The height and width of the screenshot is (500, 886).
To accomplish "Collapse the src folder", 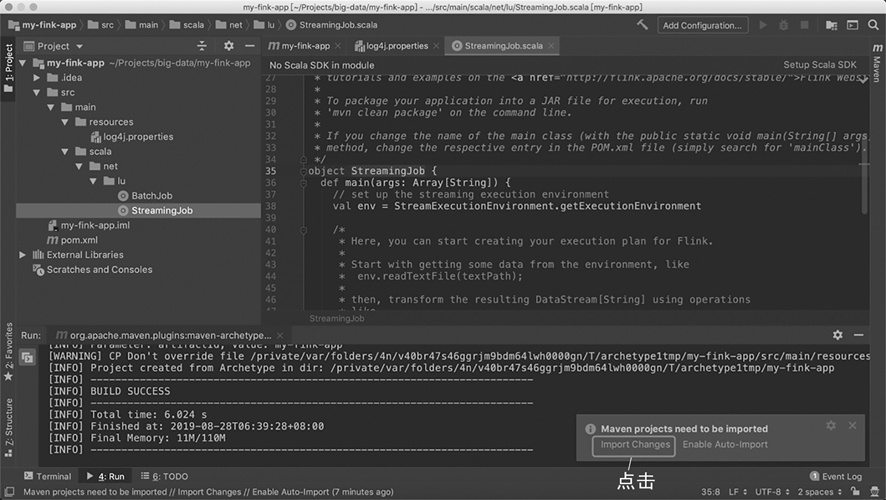I will (x=37, y=92).
